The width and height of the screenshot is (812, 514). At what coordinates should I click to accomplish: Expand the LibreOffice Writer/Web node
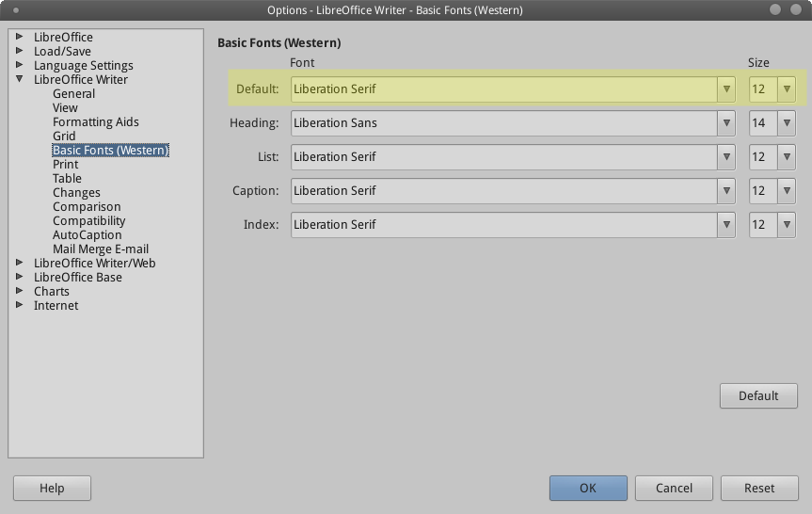(20, 263)
